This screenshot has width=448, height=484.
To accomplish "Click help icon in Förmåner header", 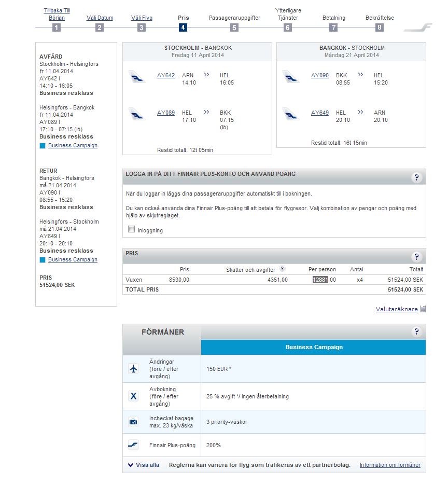I will click(x=416, y=332).
